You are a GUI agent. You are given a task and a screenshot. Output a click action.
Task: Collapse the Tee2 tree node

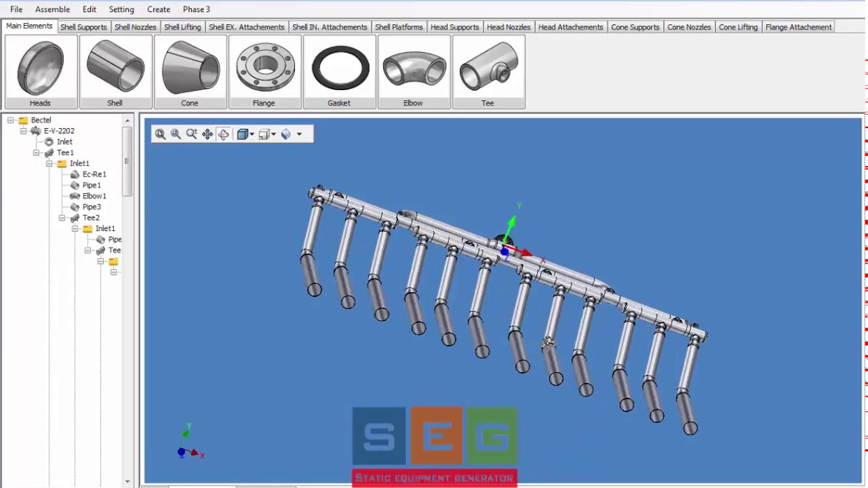(62, 218)
